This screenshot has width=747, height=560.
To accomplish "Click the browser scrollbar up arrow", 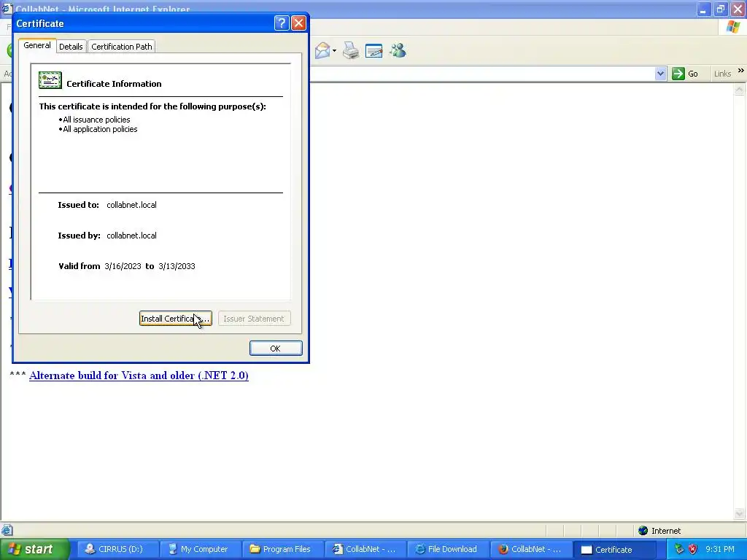I will [x=740, y=89].
